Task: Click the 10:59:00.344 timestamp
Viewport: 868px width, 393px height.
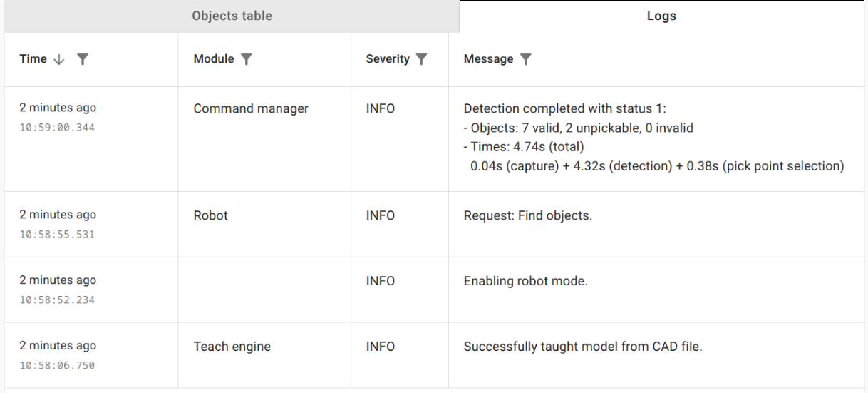Action: point(57,128)
